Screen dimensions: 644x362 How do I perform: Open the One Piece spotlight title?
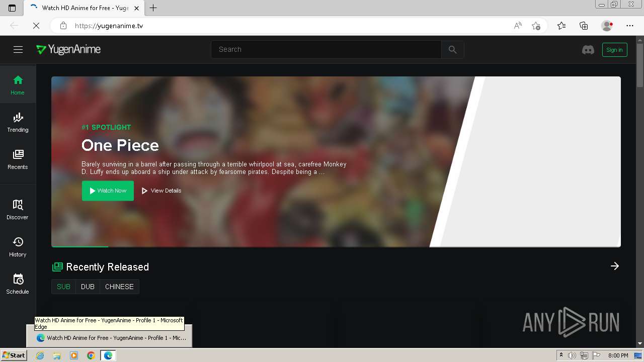pyautogui.click(x=120, y=145)
